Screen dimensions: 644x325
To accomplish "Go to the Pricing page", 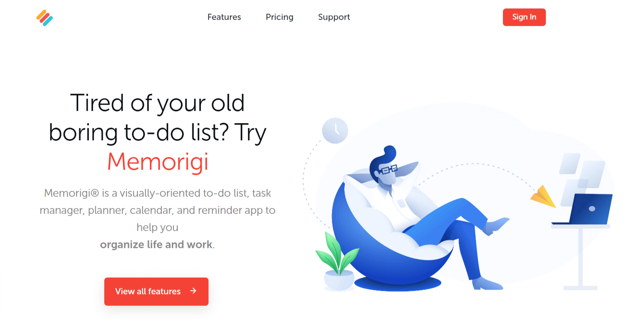I will (x=280, y=17).
